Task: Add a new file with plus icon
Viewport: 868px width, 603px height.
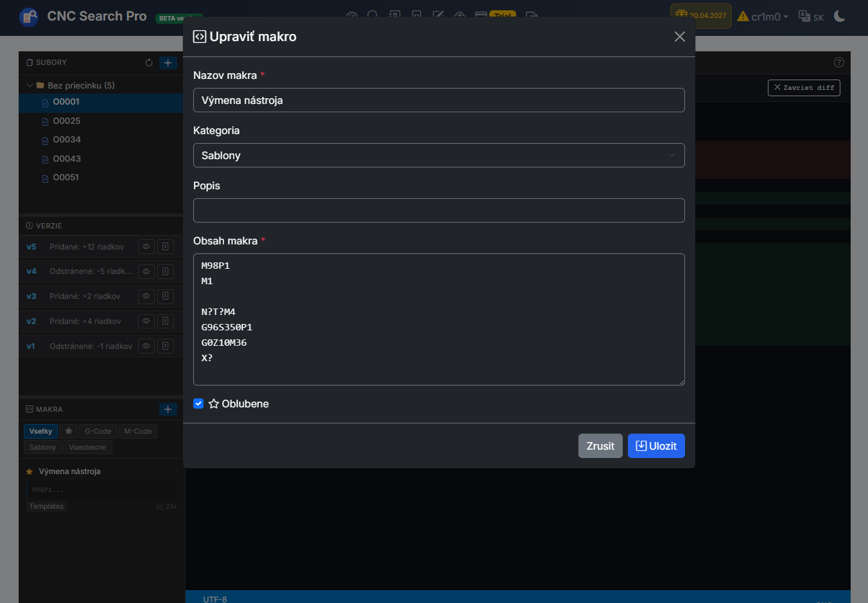Action: click(x=168, y=63)
